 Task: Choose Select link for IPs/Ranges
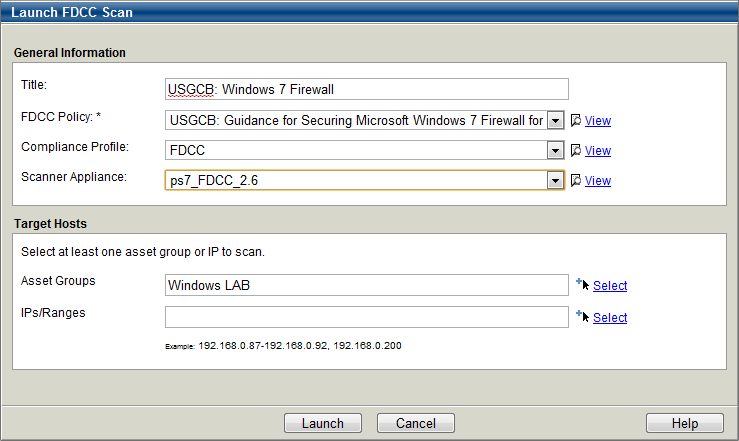coord(610,318)
